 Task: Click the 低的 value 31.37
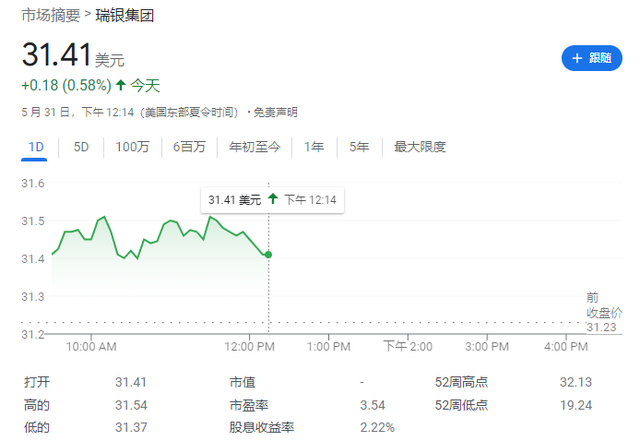click(x=131, y=428)
